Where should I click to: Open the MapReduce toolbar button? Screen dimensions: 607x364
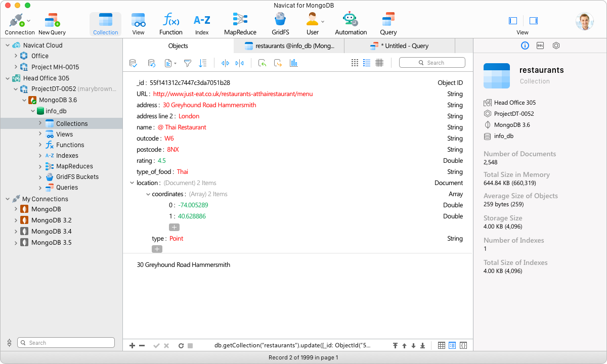[x=240, y=24]
